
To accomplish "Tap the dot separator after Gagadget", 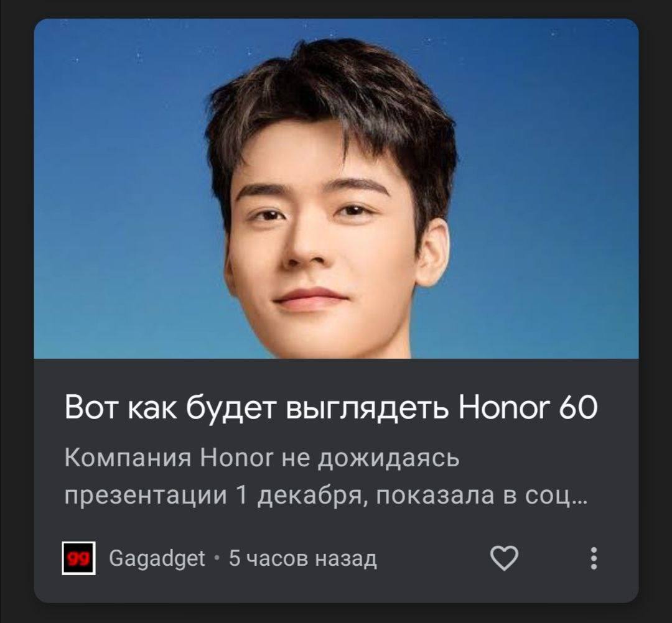I will (217, 558).
